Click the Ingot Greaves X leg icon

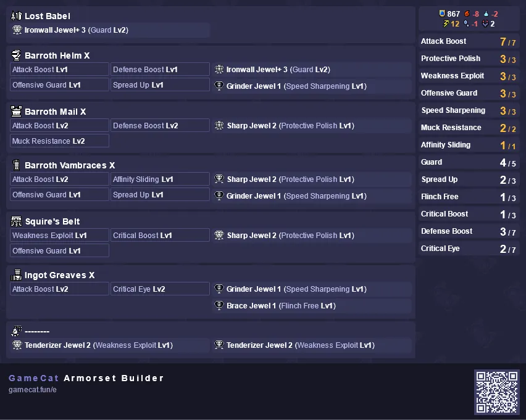(x=16, y=274)
